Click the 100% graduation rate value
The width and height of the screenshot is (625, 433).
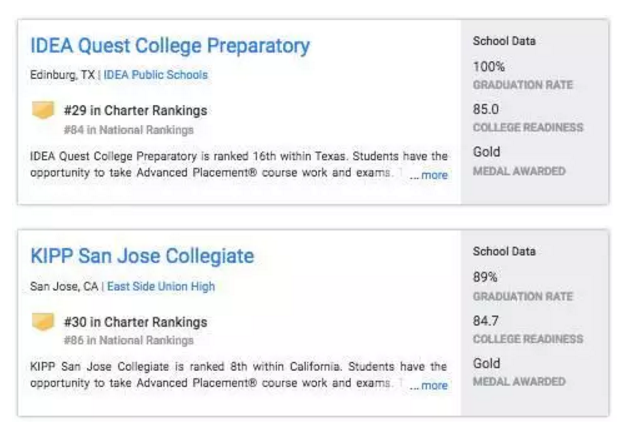(489, 67)
